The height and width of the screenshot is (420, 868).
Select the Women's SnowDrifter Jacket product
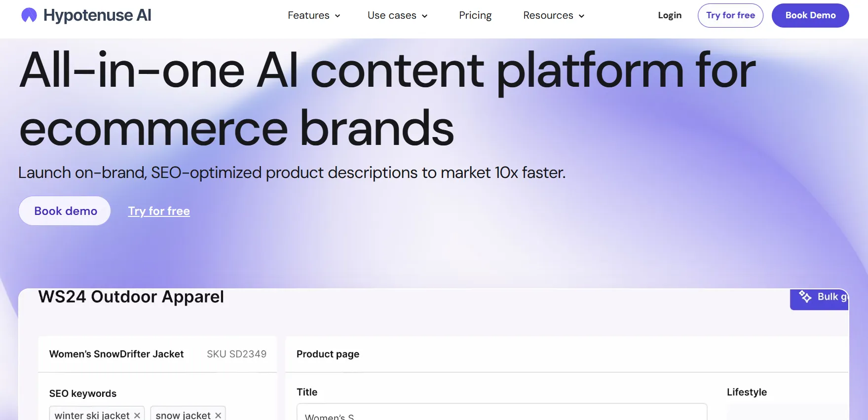116,354
